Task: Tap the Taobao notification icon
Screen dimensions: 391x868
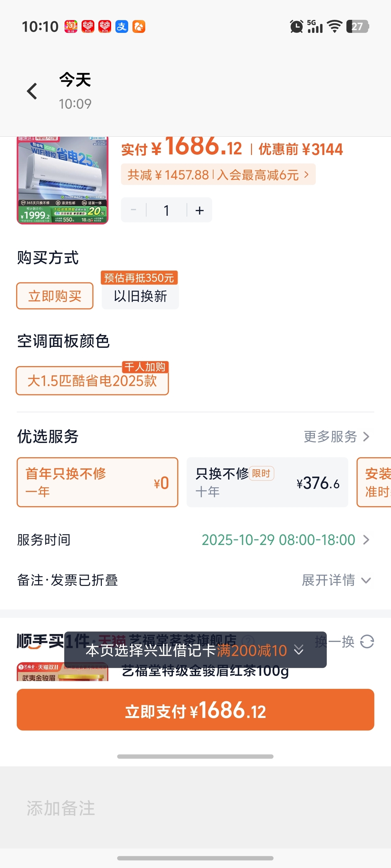Action: (71, 27)
